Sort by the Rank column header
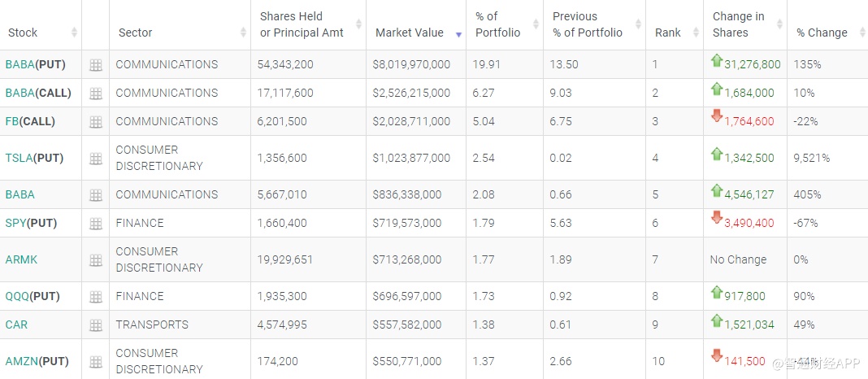 coord(668,33)
